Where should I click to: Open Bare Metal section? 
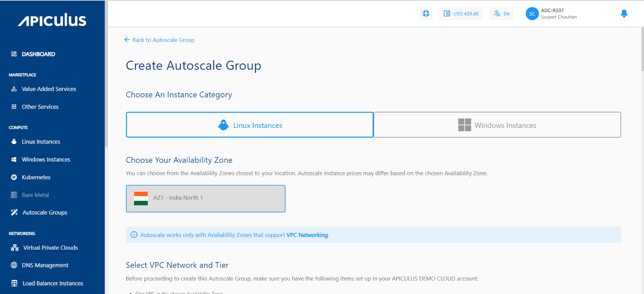[35, 195]
